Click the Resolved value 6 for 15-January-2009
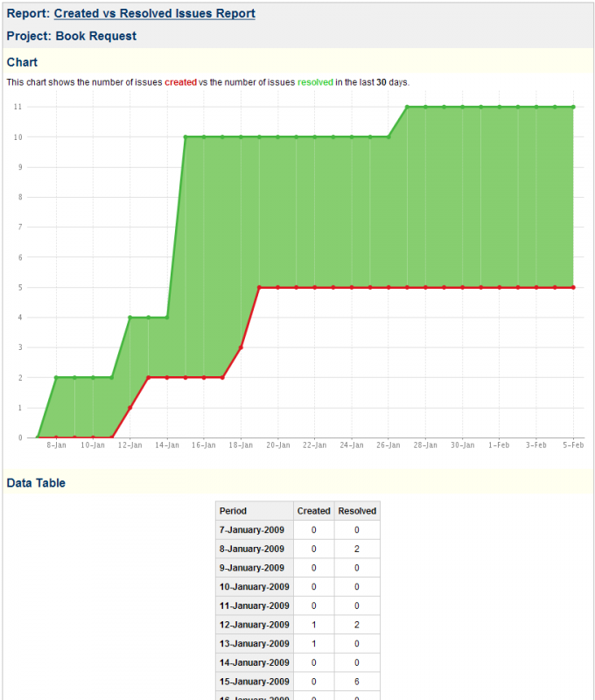Image resolution: width=595 pixels, height=700 pixels. (357, 682)
